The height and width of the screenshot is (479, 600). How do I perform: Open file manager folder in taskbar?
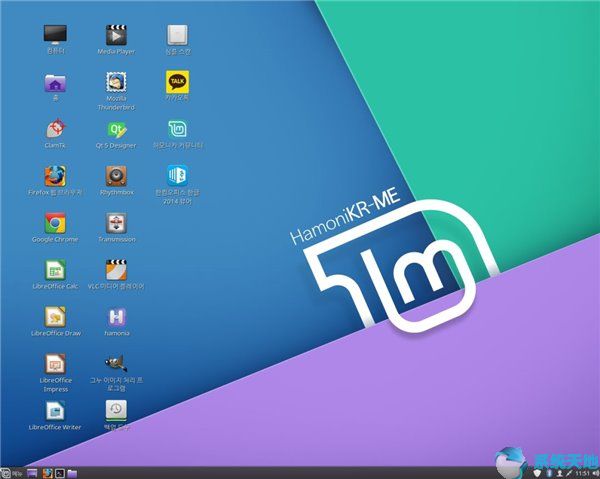(72, 474)
